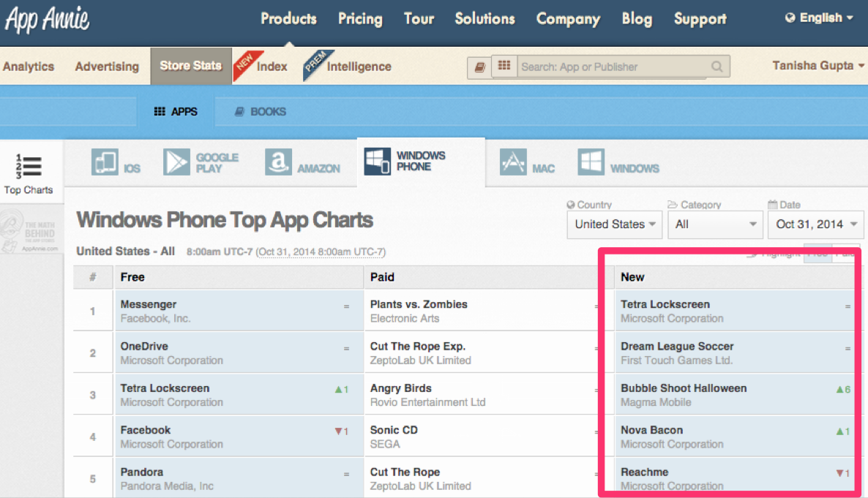This screenshot has height=498, width=868.
Task: Open the Facebook, Inc. publisher link
Action: point(155,319)
